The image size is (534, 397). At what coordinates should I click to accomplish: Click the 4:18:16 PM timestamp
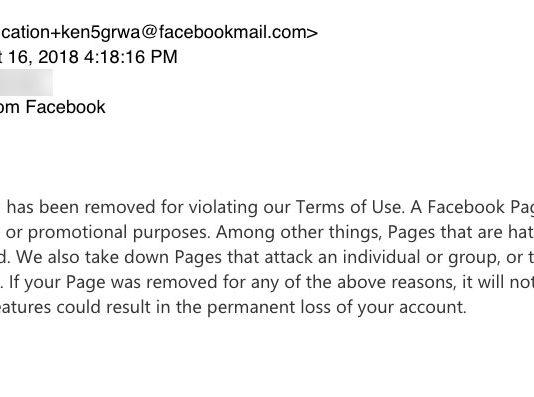coord(131,57)
